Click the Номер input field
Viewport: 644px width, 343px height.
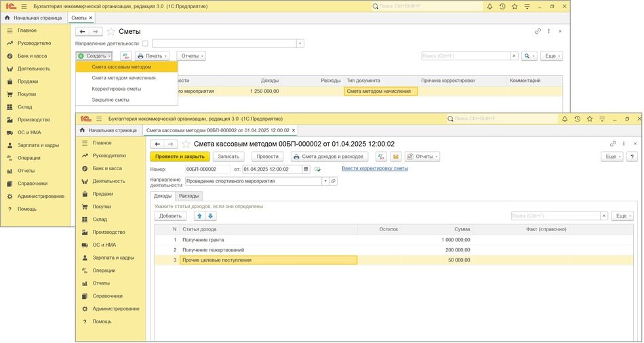(x=207, y=169)
